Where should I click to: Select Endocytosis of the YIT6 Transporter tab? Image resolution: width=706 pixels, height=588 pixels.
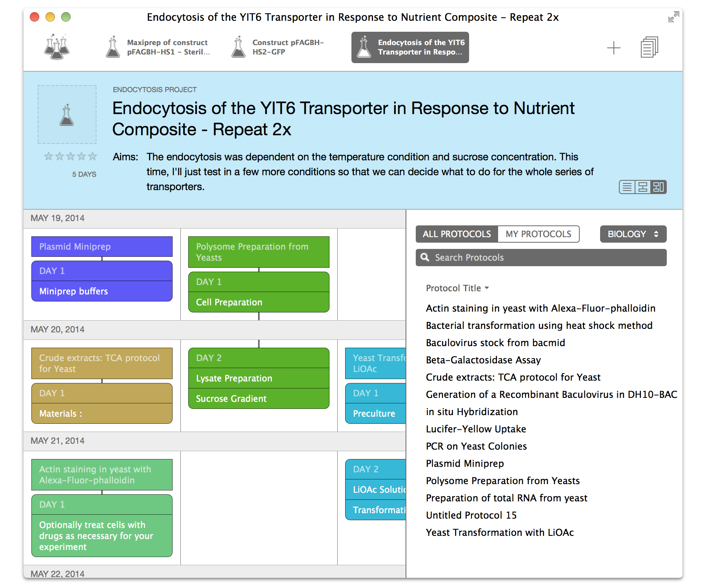click(410, 47)
